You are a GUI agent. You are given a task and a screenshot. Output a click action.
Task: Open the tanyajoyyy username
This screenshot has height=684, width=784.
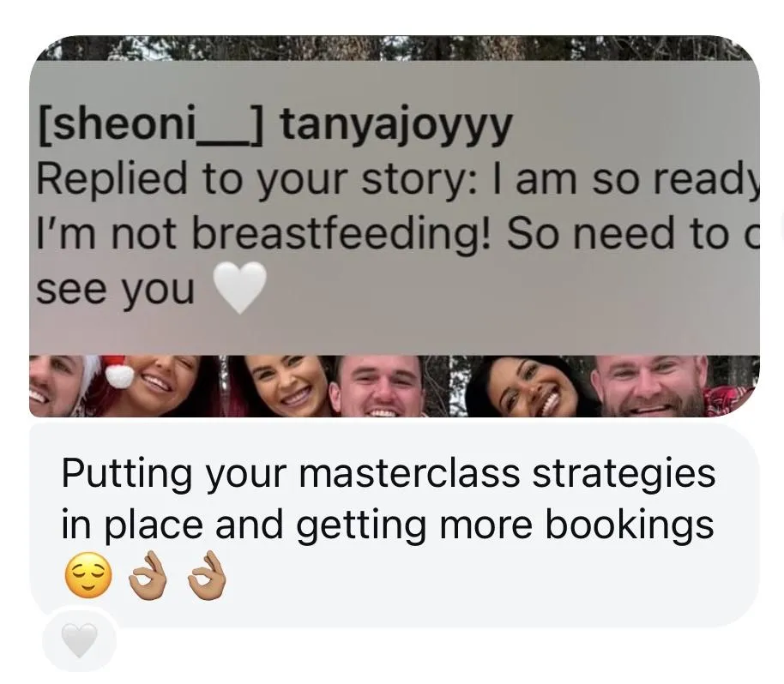tap(396, 125)
